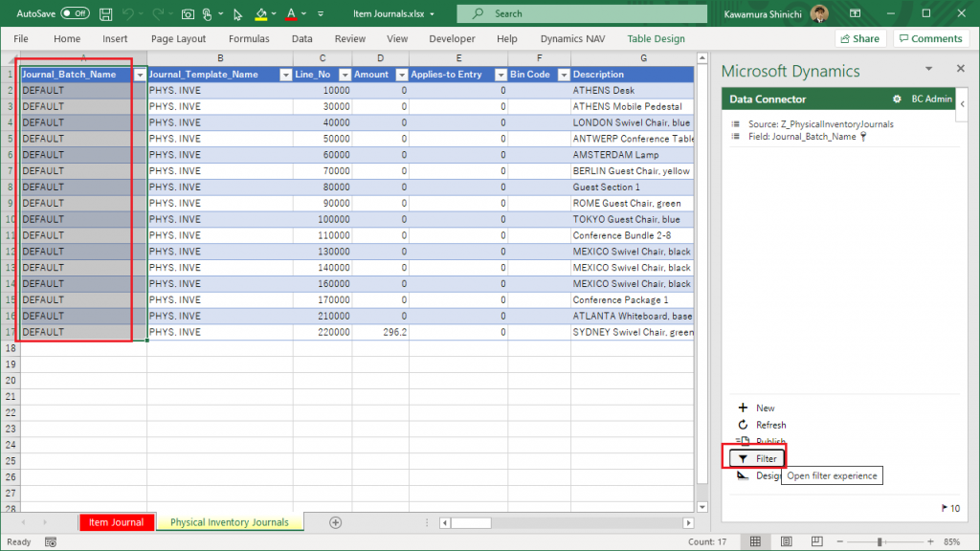Viewport: 980px width, 551px height.
Task: Open the Formulas tab
Action: coord(249,38)
